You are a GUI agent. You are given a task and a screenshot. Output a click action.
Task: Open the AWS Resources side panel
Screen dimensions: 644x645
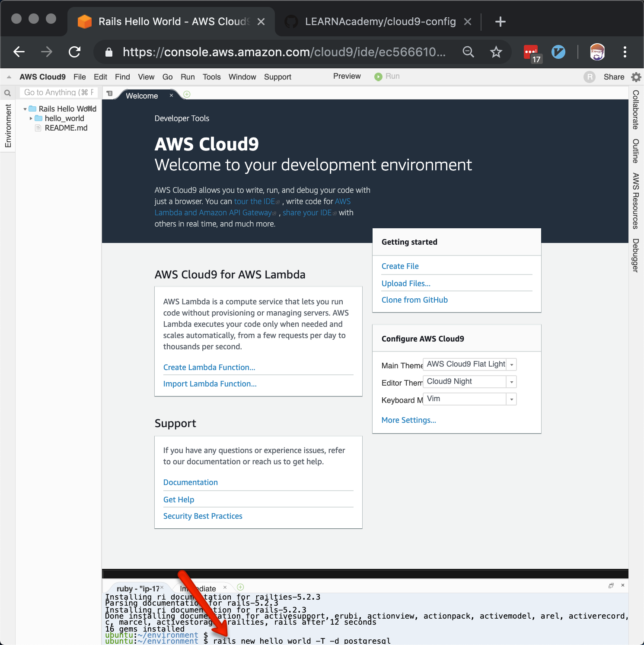point(636,201)
